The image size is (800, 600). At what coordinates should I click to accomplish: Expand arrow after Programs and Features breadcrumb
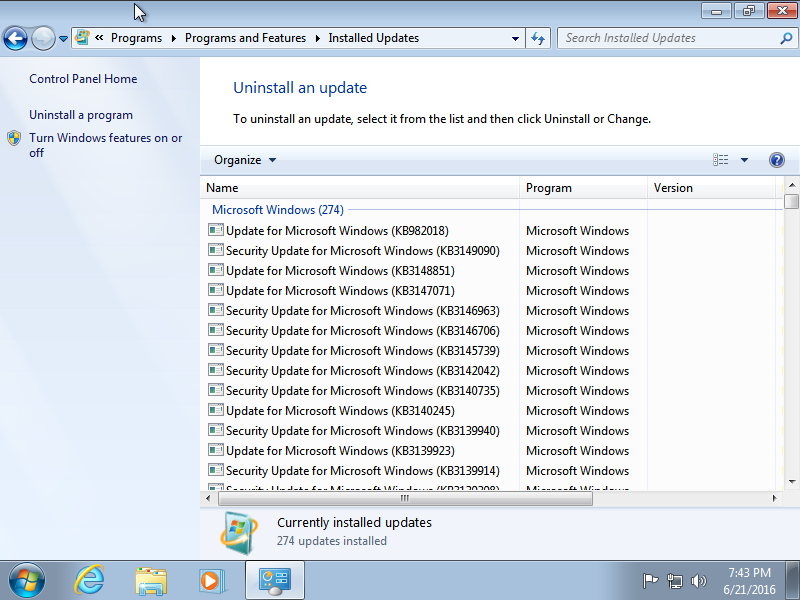tap(317, 38)
